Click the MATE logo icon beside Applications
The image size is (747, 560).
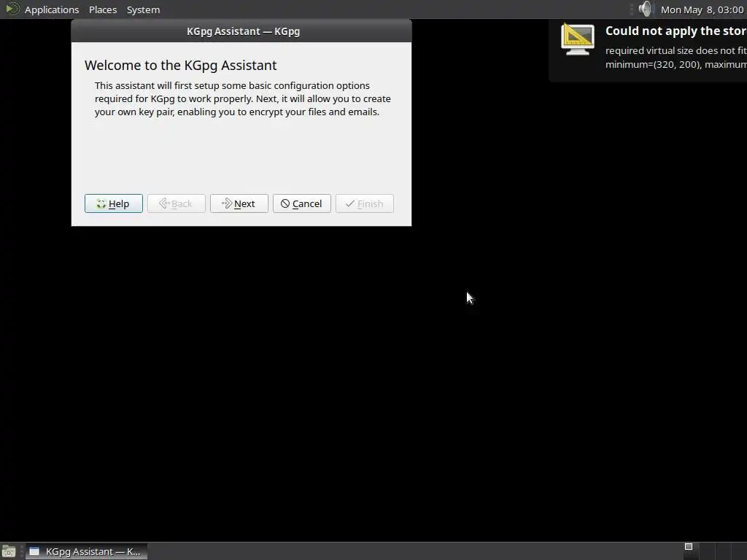coord(12,9)
